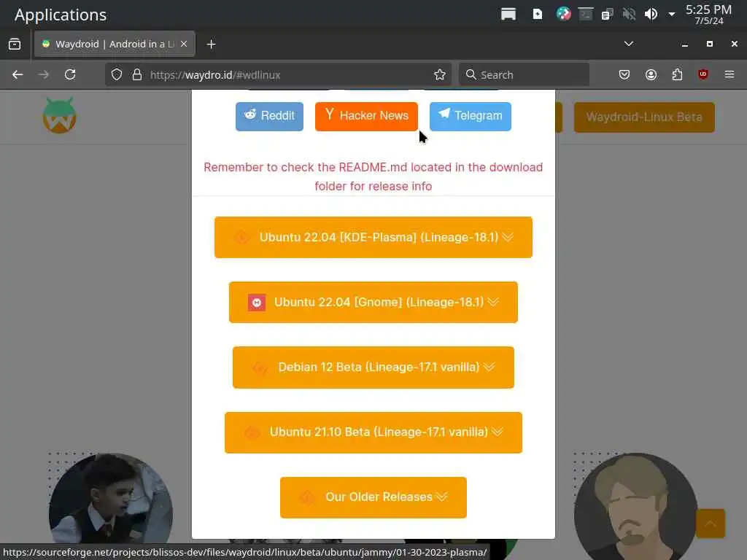Expand Ubuntu 22.04 Gnome download
747x560 pixels.
(x=373, y=303)
